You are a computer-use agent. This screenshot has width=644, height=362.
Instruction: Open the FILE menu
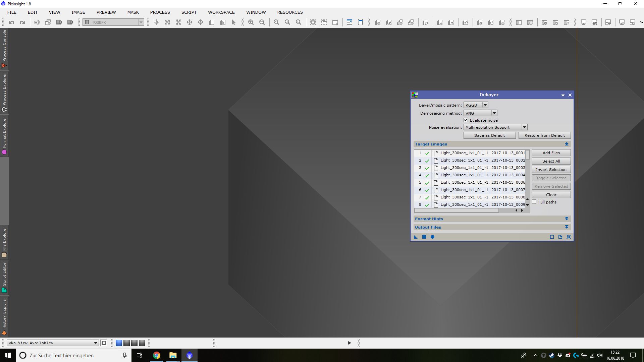[12, 12]
